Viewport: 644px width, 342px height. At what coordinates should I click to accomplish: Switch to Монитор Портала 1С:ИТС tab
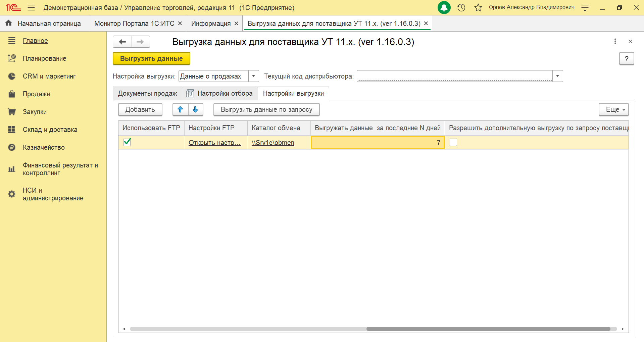coord(134,23)
